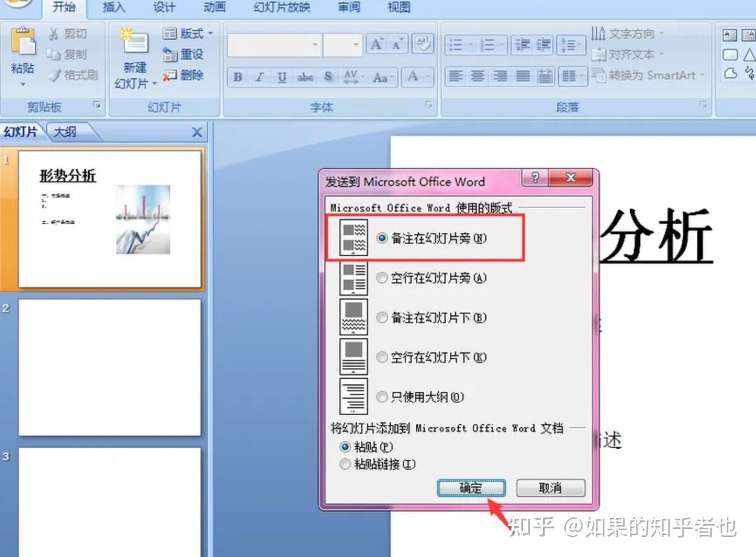Open the 文字方向 text direction dropdown
The height and width of the screenshot is (557, 756).
[x=628, y=33]
